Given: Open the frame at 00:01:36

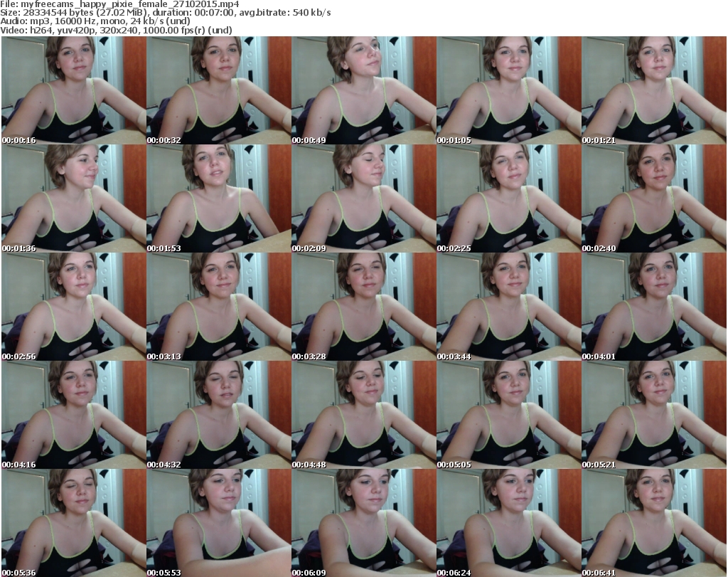Looking at the screenshot, I should (x=74, y=198).
